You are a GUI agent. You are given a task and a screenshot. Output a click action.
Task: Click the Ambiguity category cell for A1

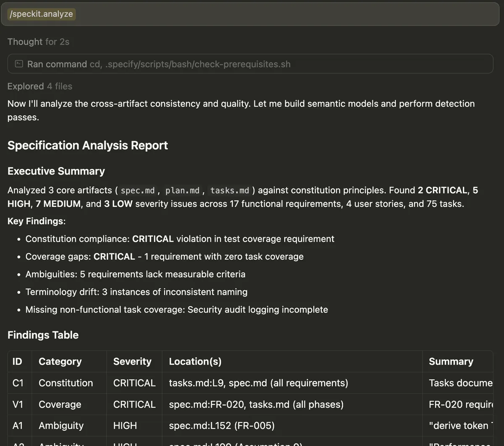[61, 425]
